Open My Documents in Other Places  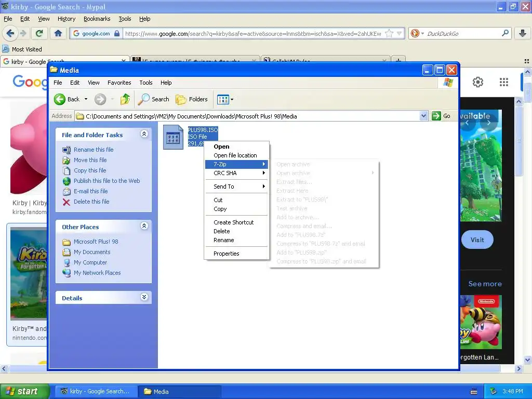92,252
